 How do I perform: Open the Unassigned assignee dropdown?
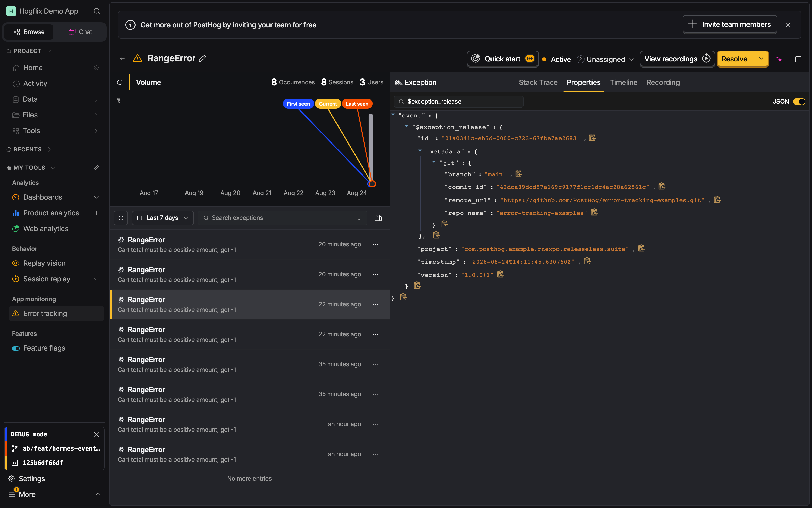(x=606, y=59)
